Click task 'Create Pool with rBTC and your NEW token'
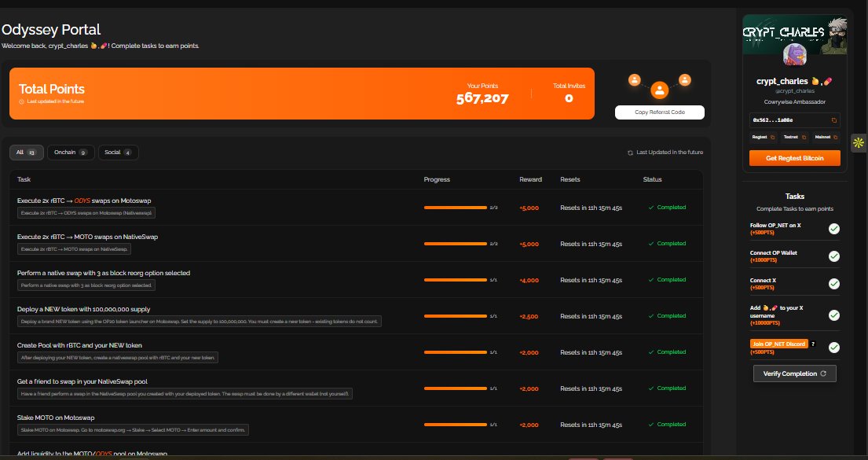Image resolution: width=868 pixels, height=460 pixels. 79,345
